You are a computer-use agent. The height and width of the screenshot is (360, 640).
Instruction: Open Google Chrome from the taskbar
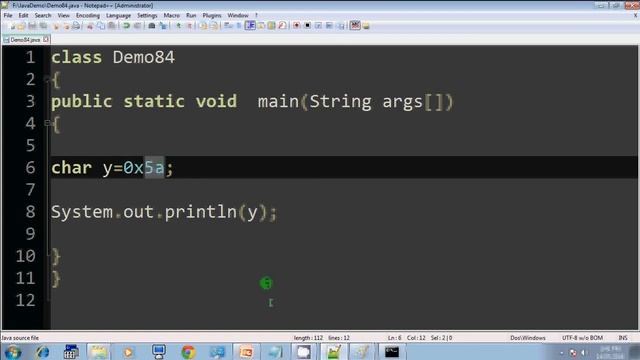tap(188, 352)
